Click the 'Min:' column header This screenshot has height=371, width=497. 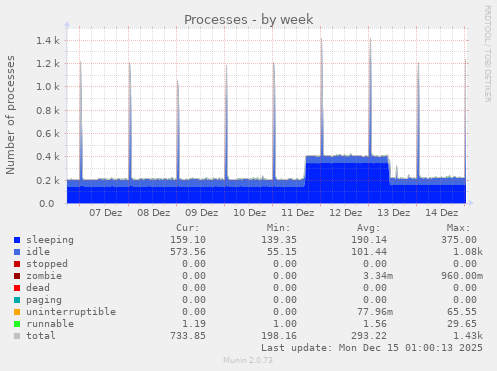click(x=278, y=228)
